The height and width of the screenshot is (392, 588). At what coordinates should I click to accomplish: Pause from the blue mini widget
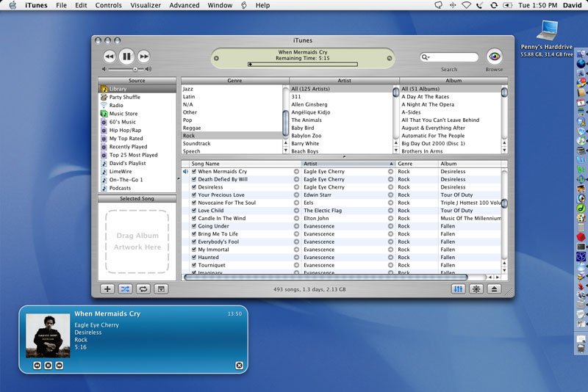48,366
